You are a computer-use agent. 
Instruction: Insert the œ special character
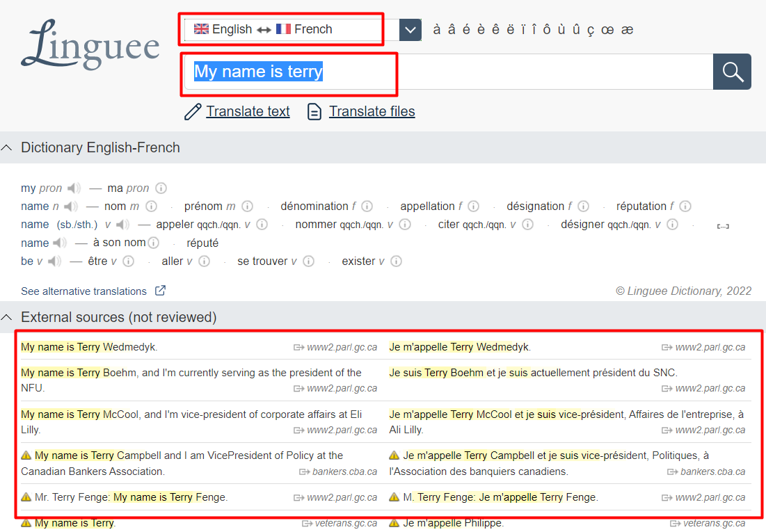(x=607, y=30)
